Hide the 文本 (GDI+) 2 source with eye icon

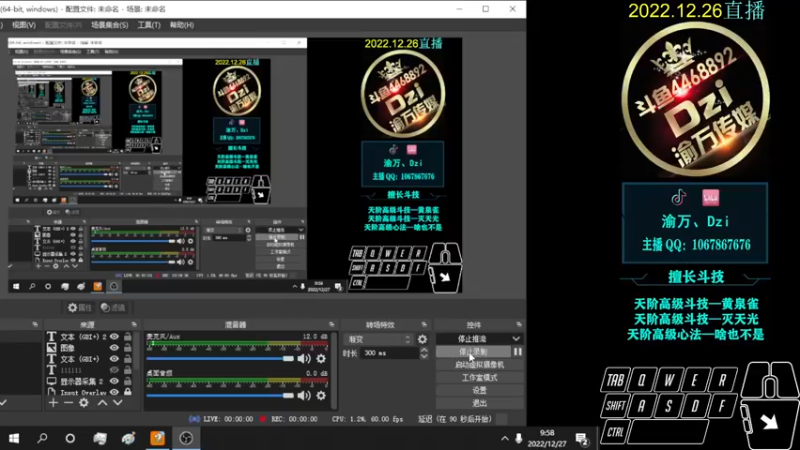[114, 337]
